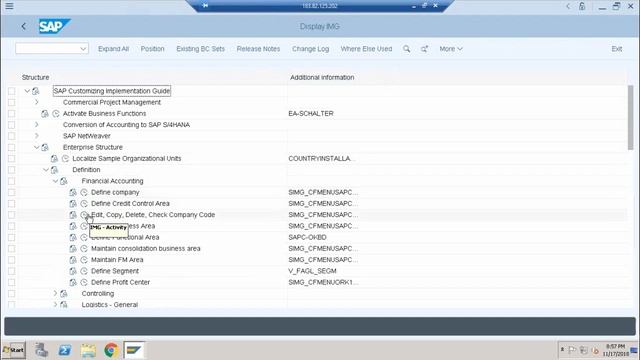Execute activity icon for Define Credit Control Area
The width and height of the screenshot is (640, 360).
pos(84,203)
